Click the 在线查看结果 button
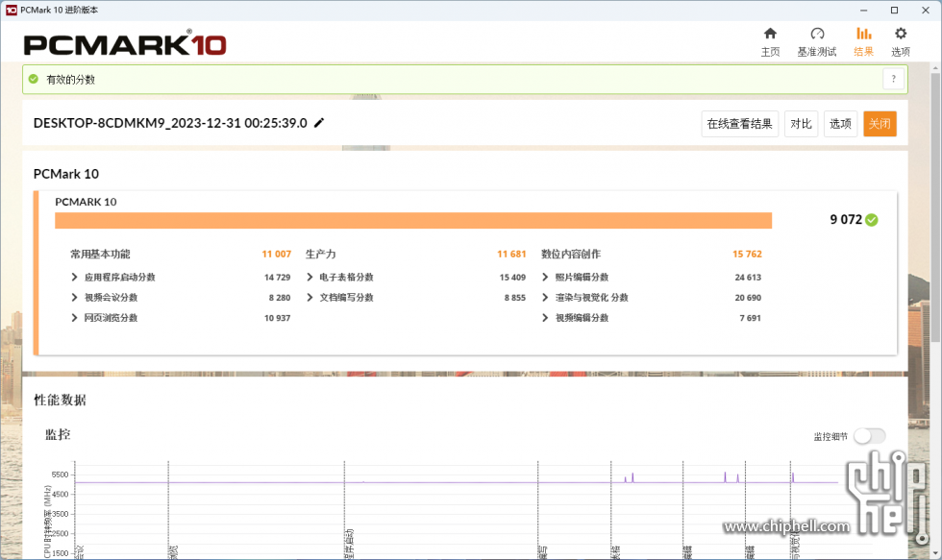 (739, 124)
